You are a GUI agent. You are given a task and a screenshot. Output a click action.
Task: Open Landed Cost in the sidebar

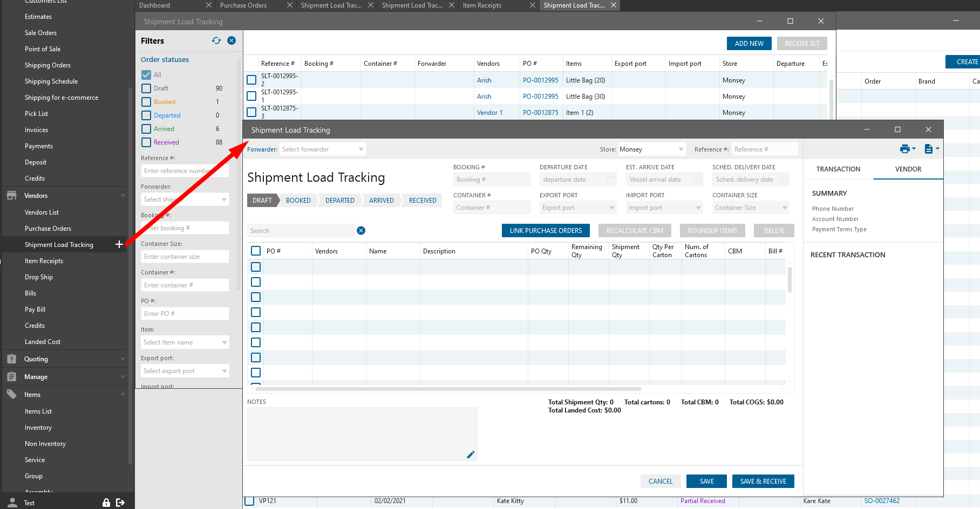pos(43,342)
